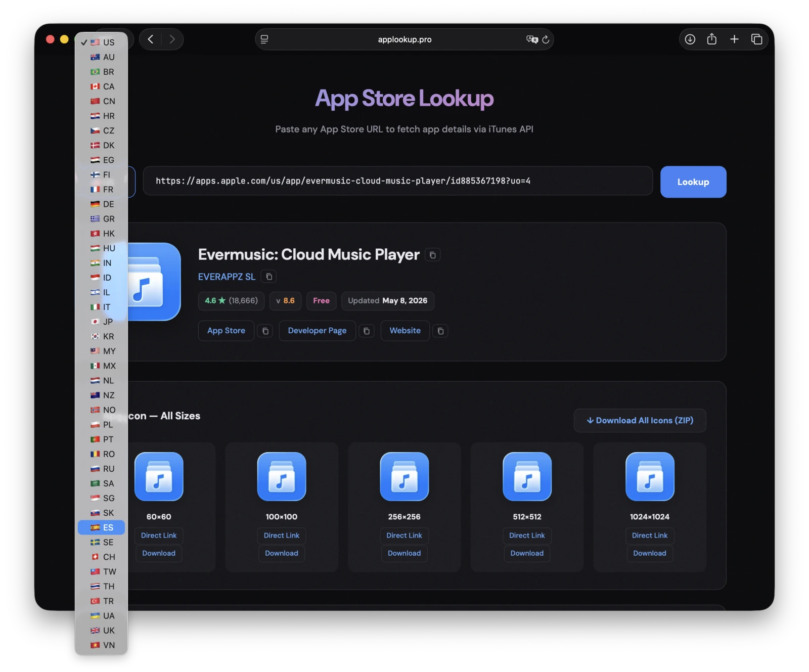809x672 pixels.
Task: Download the 1024×1024 icon
Action: [650, 553]
